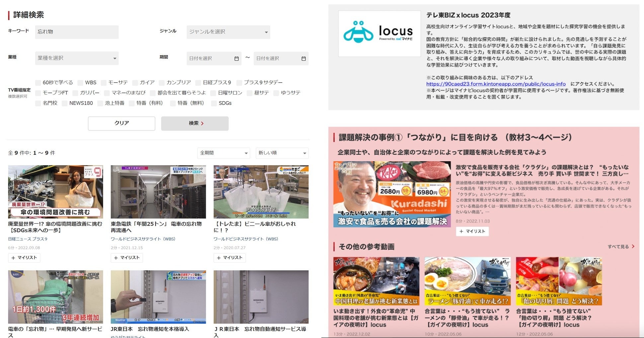This screenshot has width=644, height=338.
Task: Click the start date 日付を選択 field
Action: 214,58
